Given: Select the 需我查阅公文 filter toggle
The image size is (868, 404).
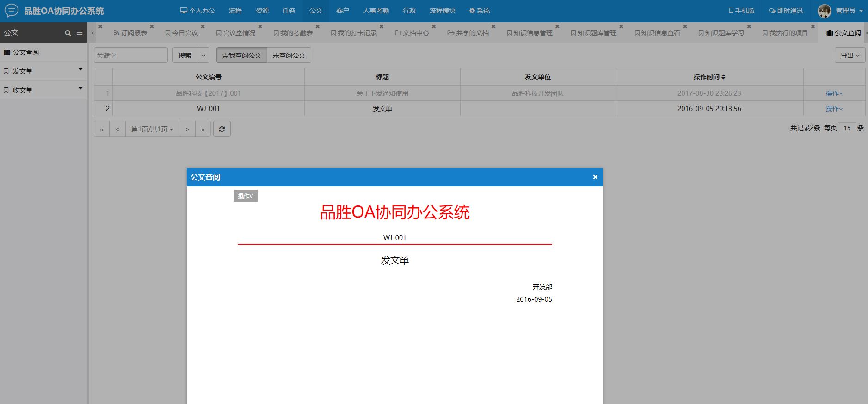Looking at the screenshot, I should (242, 56).
